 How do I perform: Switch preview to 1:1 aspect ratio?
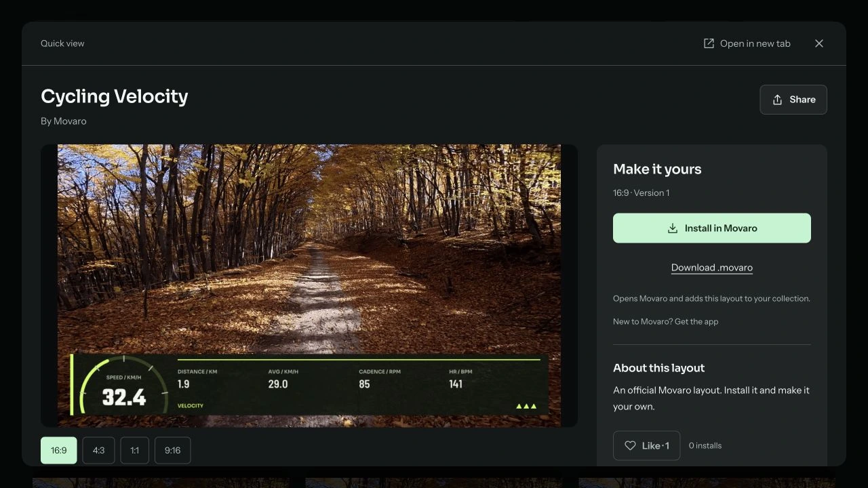point(134,451)
